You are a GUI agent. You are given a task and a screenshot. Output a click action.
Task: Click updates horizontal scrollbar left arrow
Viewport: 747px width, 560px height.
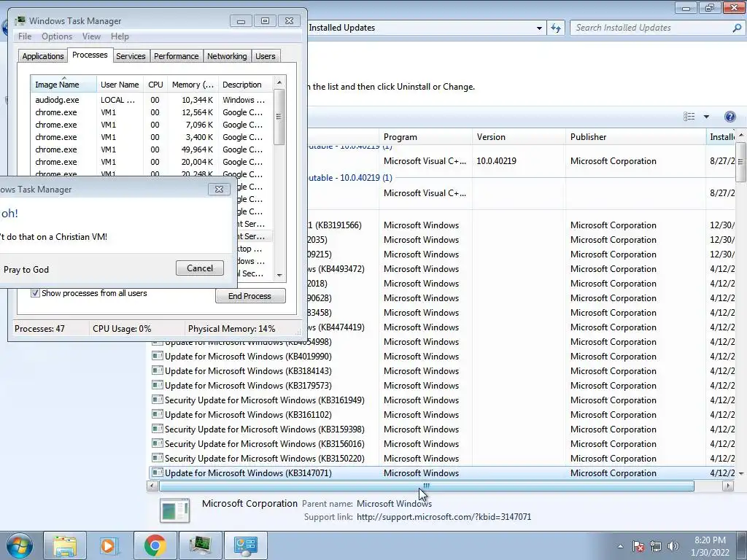point(152,486)
